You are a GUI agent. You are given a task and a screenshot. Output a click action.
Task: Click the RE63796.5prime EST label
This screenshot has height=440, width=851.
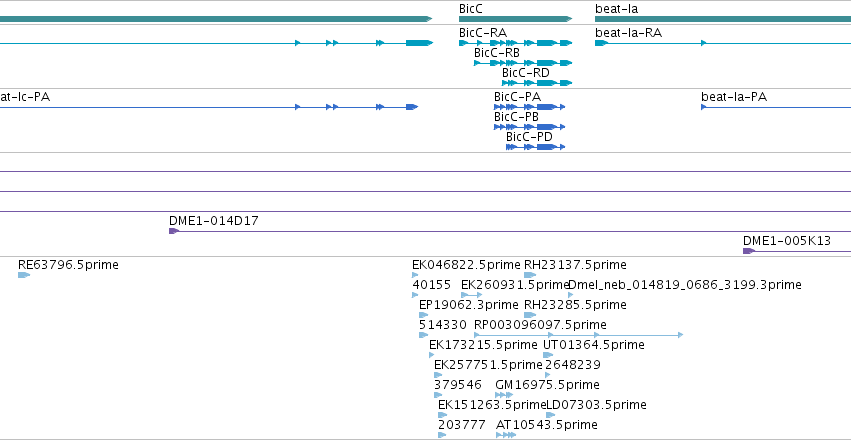68,265
